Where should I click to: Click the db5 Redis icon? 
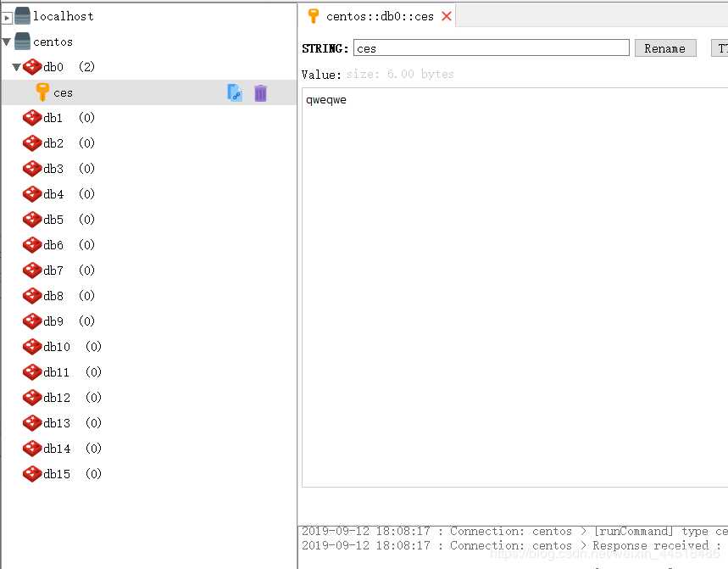click(x=32, y=220)
